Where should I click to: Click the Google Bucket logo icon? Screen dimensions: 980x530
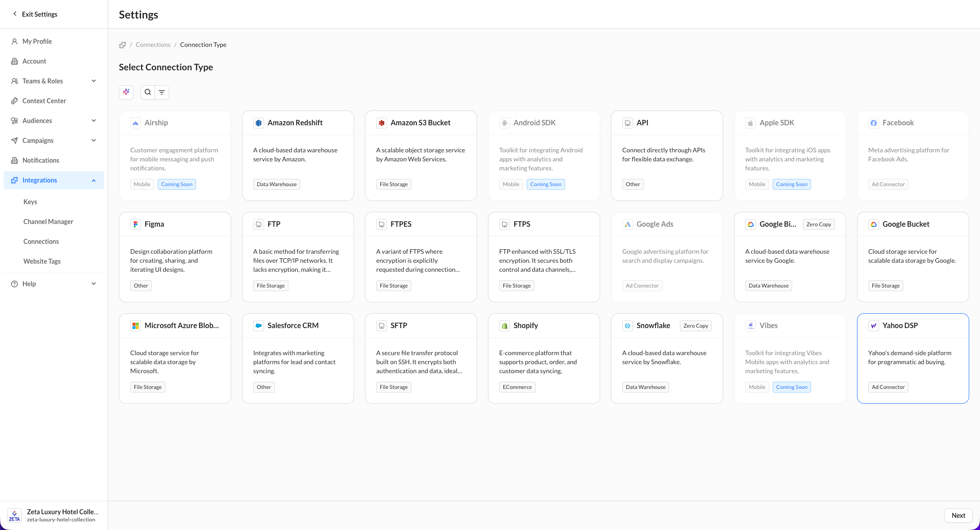pos(874,224)
